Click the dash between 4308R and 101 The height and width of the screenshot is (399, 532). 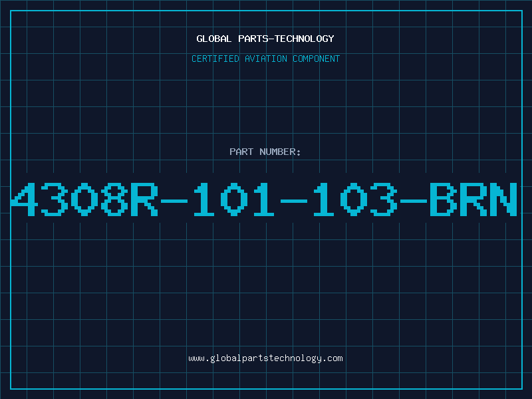coord(174,201)
